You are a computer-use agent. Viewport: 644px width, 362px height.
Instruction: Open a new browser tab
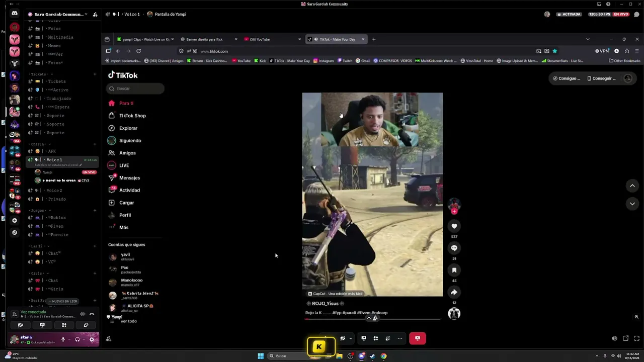(374, 39)
